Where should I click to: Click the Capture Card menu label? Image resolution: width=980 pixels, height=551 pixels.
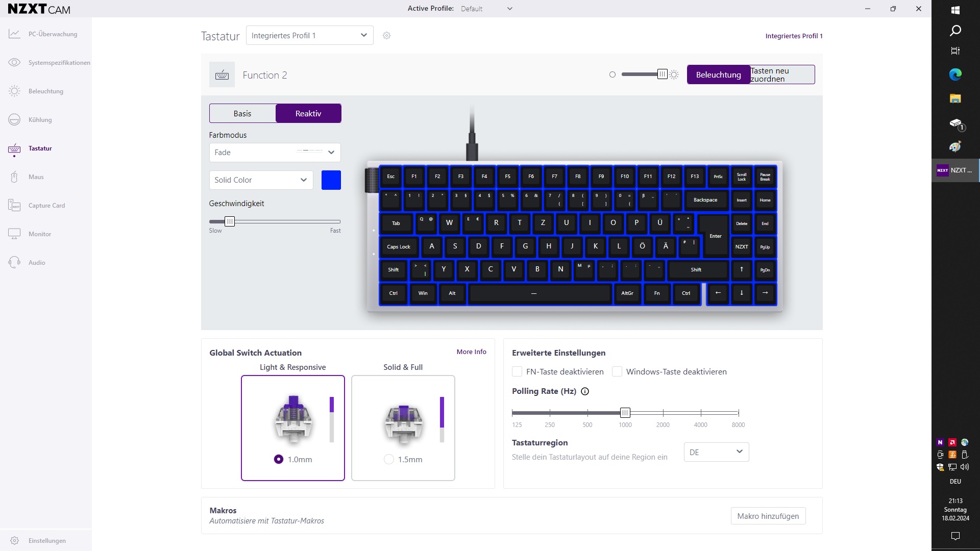(x=47, y=206)
